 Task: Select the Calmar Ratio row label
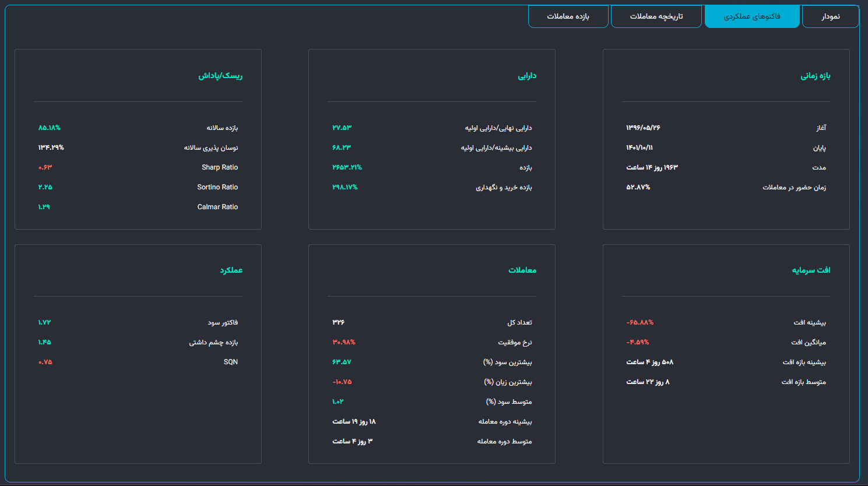(217, 207)
